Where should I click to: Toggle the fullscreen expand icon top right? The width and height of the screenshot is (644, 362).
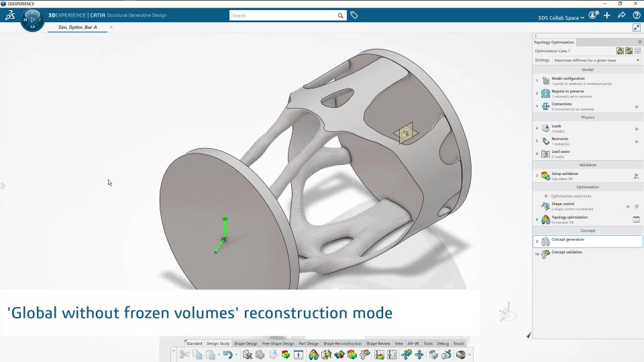[x=636, y=27]
